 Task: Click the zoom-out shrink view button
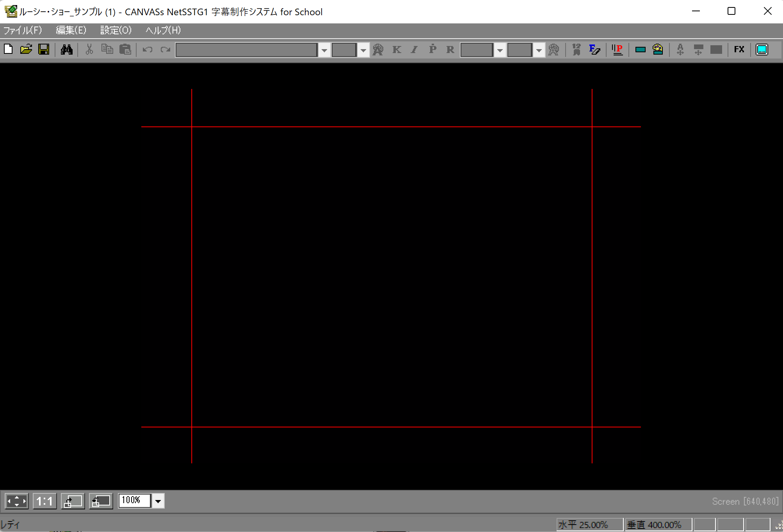tap(101, 501)
